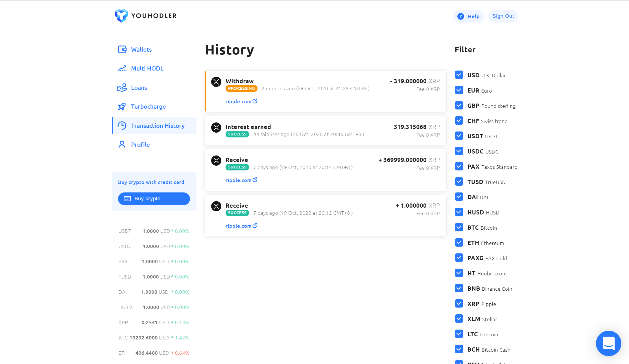The width and height of the screenshot is (629, 364).
Task: Toggle the TUSD TrueUSD filter
Action: pyautogui.click(x=459, y=181)
